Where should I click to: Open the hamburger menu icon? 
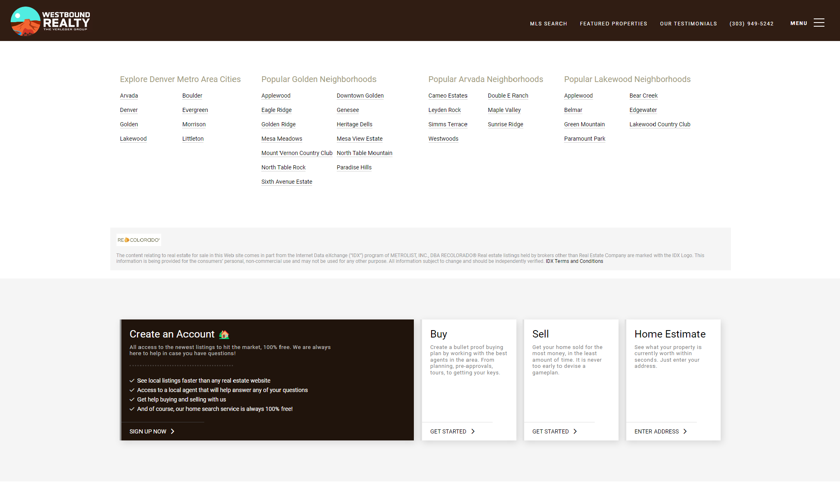819,23
